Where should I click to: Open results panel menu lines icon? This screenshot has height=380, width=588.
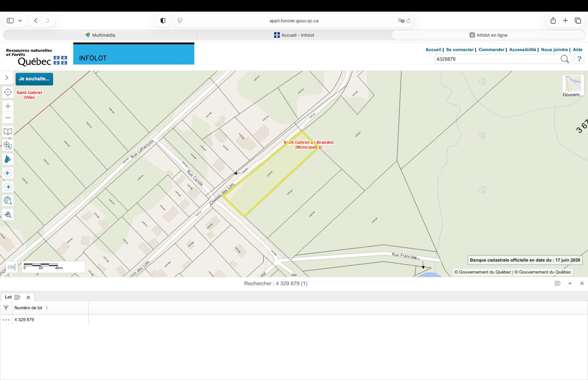click(557, 283)
